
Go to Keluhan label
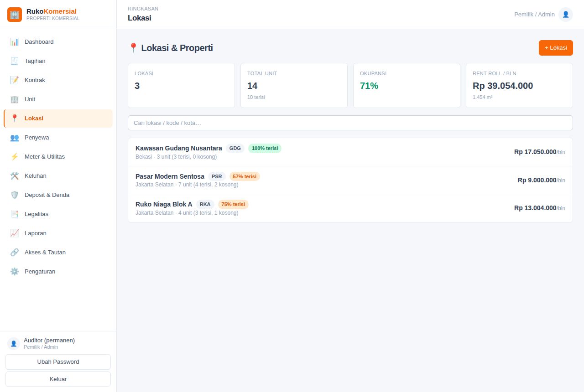pos(36,176)
